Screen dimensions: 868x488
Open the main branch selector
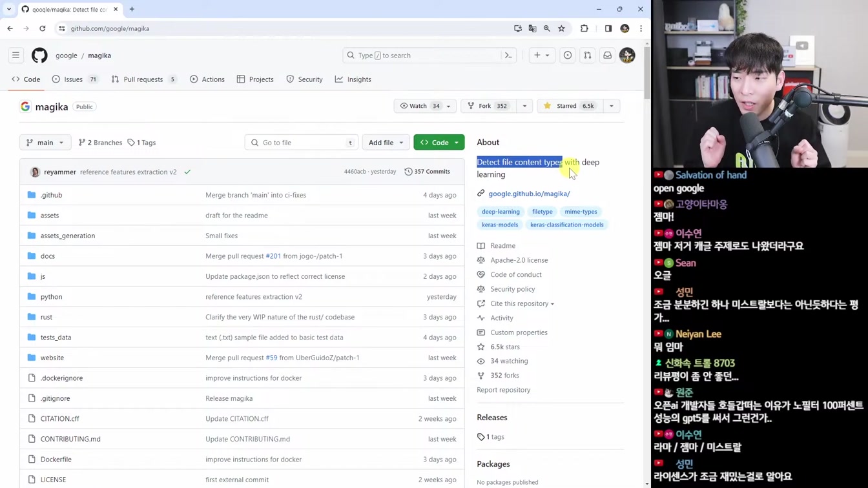pos(45,143)
